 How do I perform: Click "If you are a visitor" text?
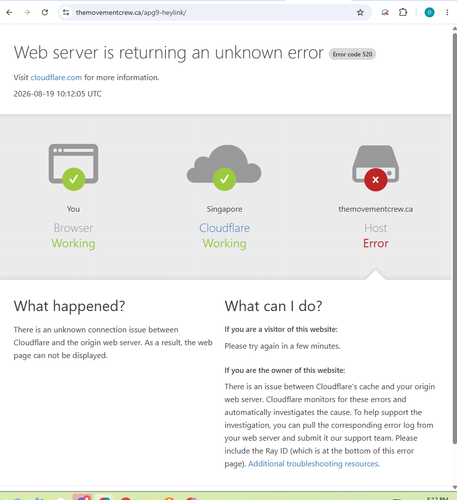(x=281, y=329)
